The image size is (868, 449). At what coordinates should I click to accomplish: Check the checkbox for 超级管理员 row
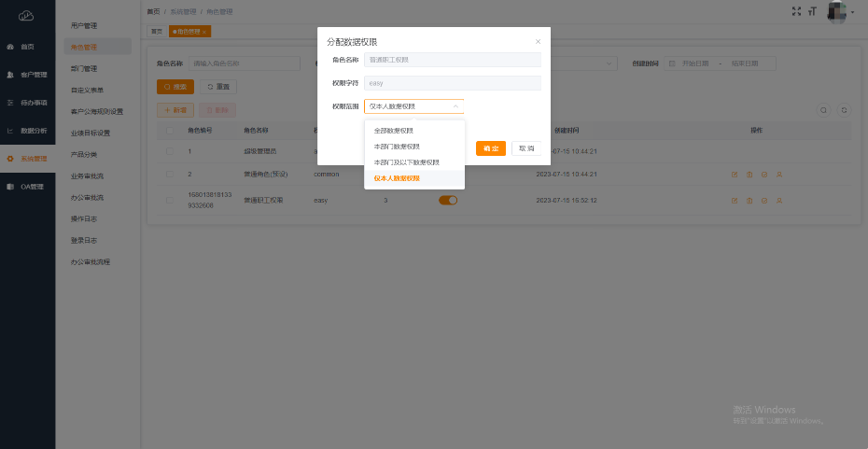169,151
